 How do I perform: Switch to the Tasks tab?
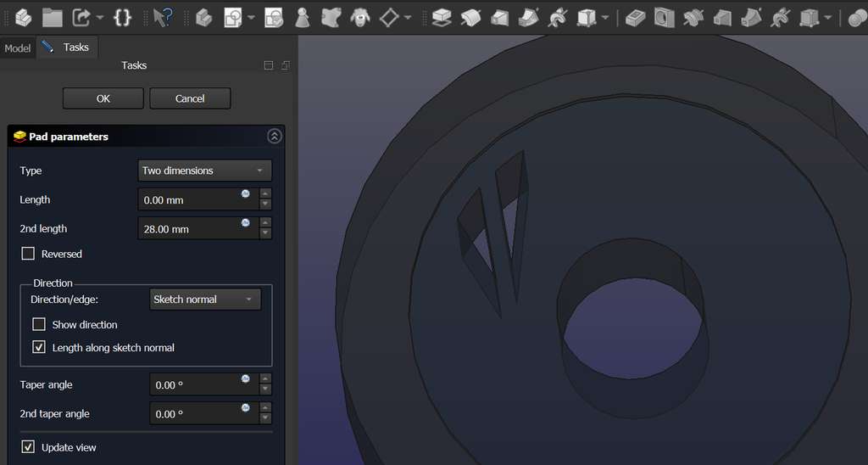(67, 48)
